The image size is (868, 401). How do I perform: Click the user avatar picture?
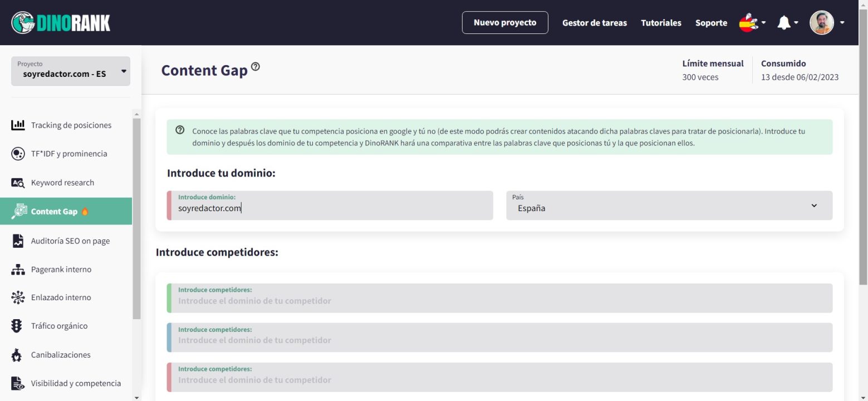[x=821, y=23]
